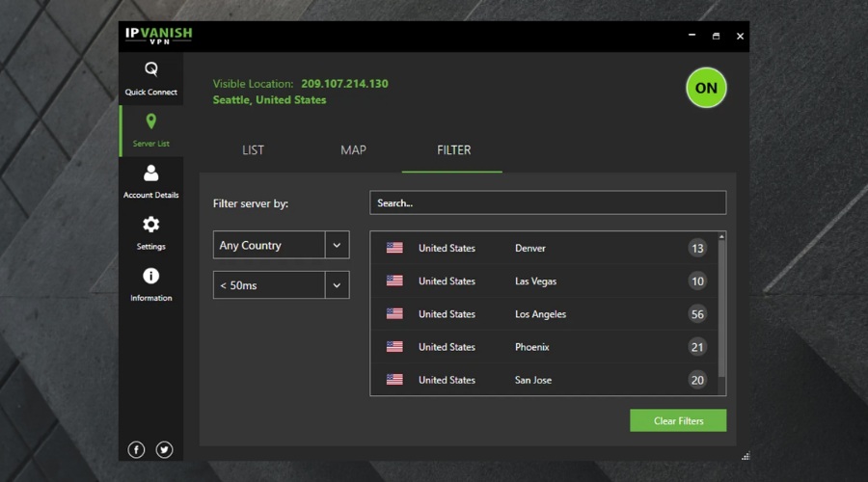
Task: Click the scroll-up arrow of server list
Action: 721,236
